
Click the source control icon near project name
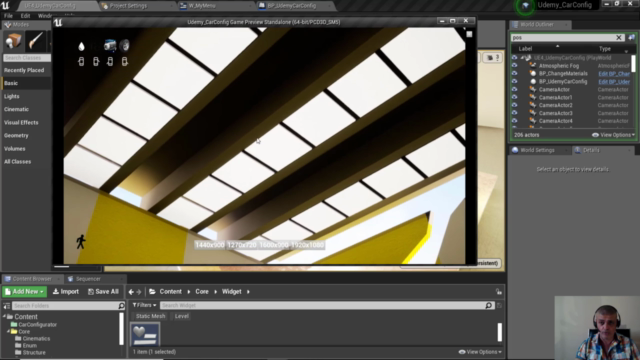525,6
